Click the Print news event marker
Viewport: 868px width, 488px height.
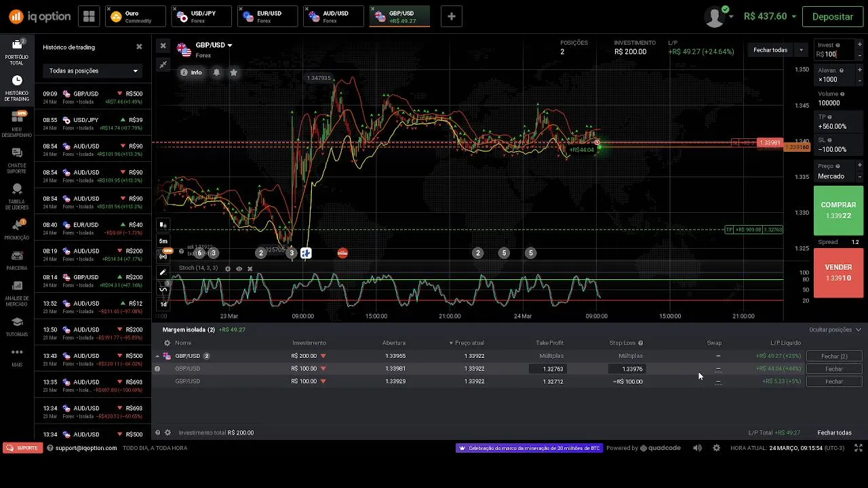click(x=342, y=253)
